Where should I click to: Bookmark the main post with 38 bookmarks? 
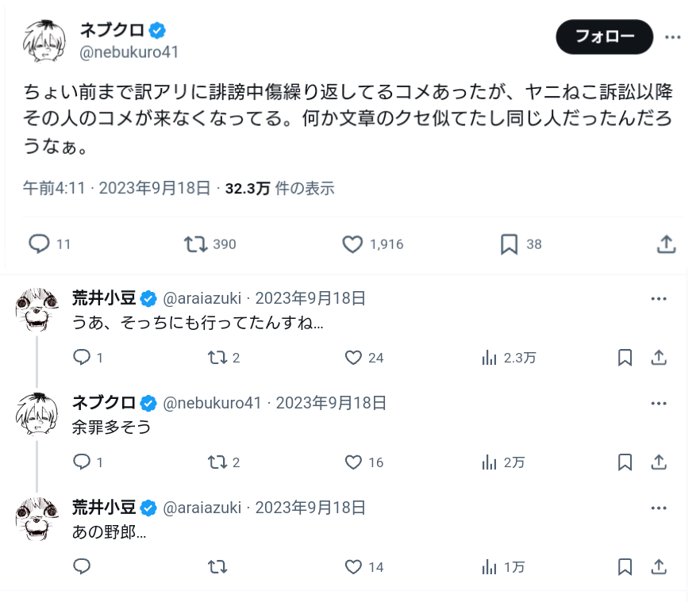510,244
